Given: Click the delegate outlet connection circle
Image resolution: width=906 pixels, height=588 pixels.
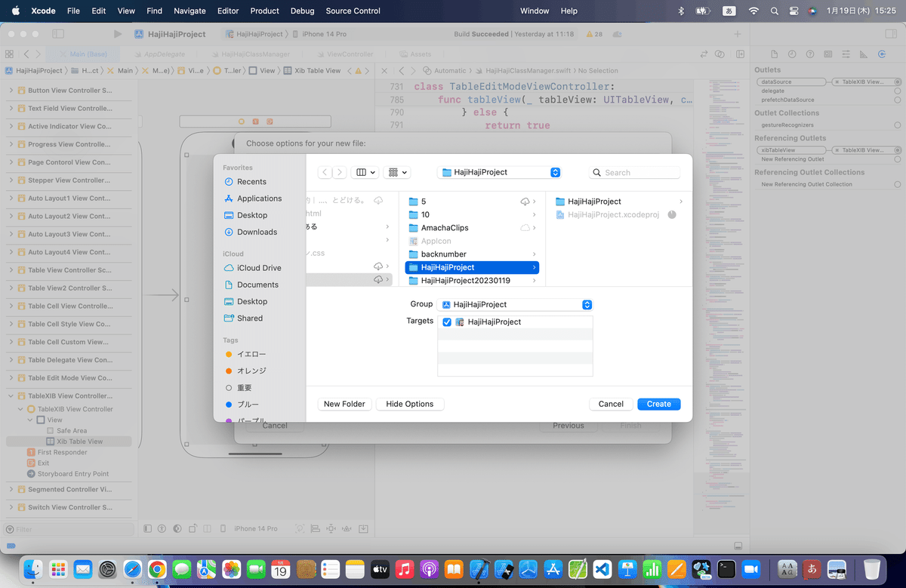Looking at the screenshot, I should pyautogui.click(x=897, y=91).
